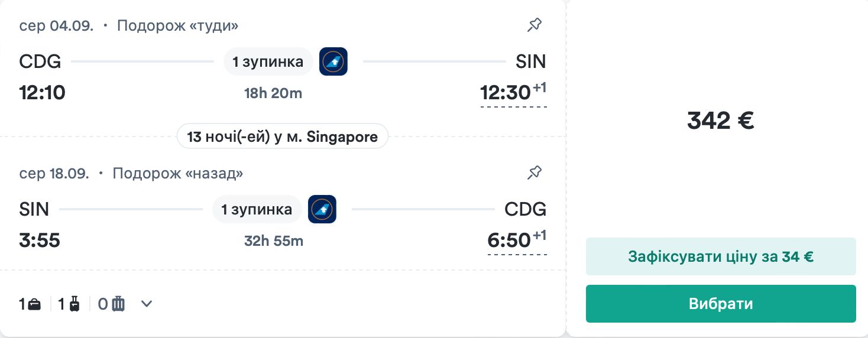
Task: Click return departure time 3:55
Action: point(40,240)
